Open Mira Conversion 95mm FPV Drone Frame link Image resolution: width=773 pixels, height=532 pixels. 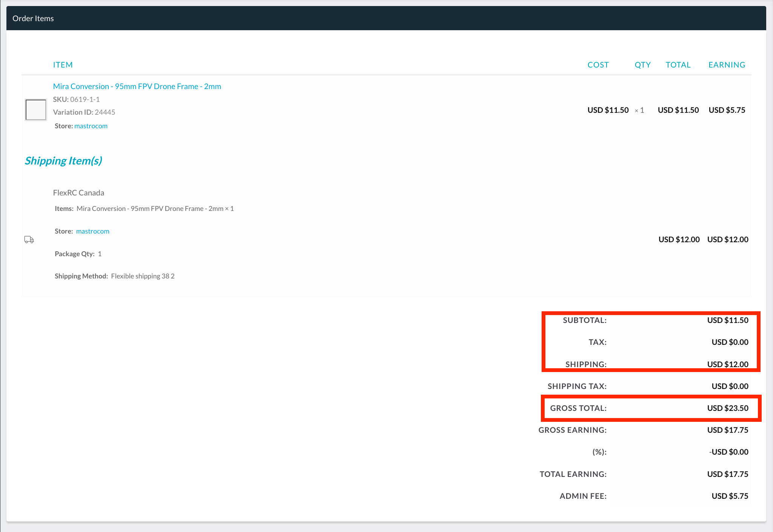point(137,86)
